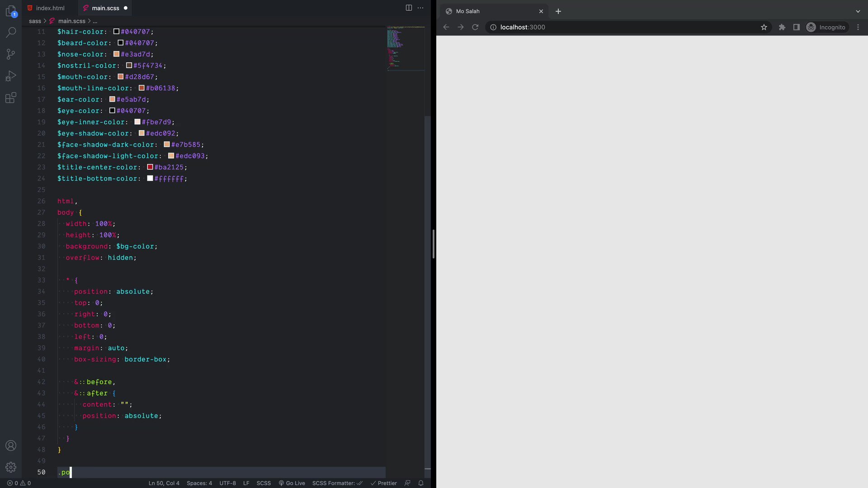
Task: Open the Explorer view in activity bar
Action: 11,11
